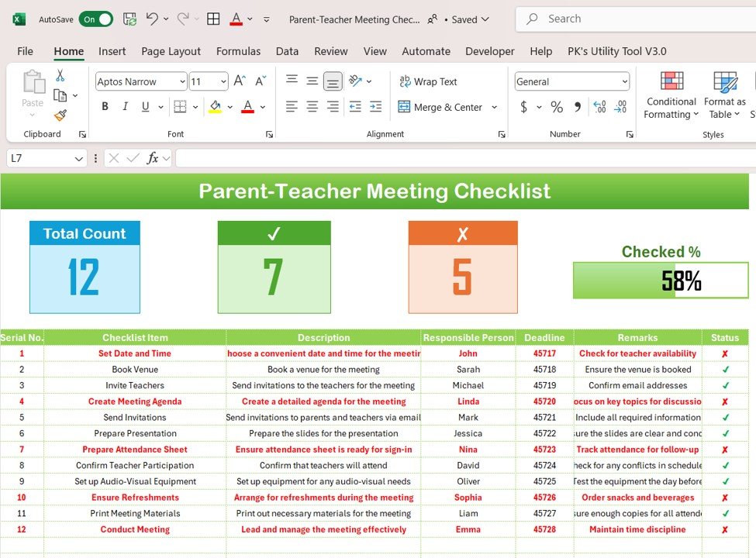The height and width of the screenshot is (558, 756).
Task: Click the Cut scissors icon
Action: click(x=60, y=76)
